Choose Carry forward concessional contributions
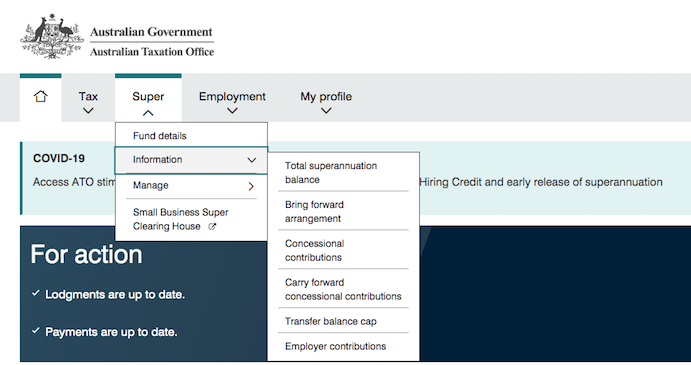The height and width of the screenshot is (365, 691). (x=343, y=289)
